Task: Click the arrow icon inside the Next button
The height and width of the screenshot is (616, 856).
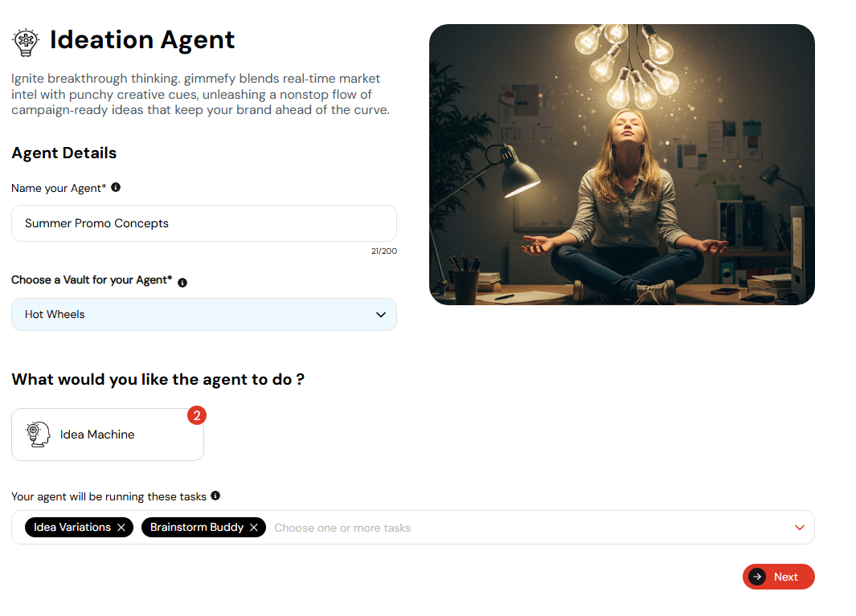Action: pos(757,577)
